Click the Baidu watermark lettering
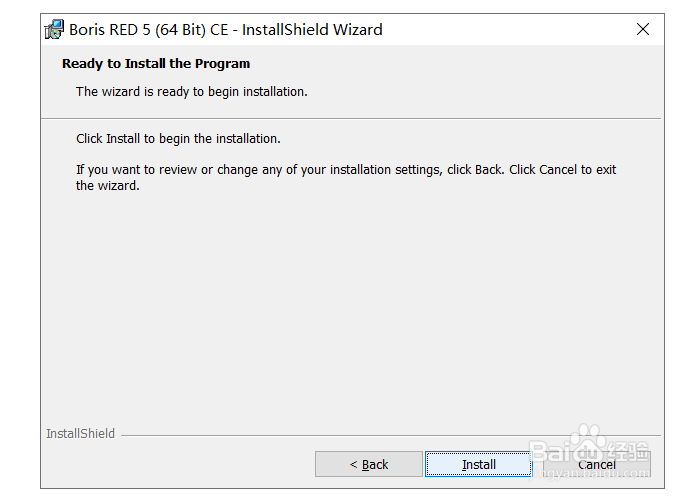This screenshot has height=497, width=689. (567, 451)
